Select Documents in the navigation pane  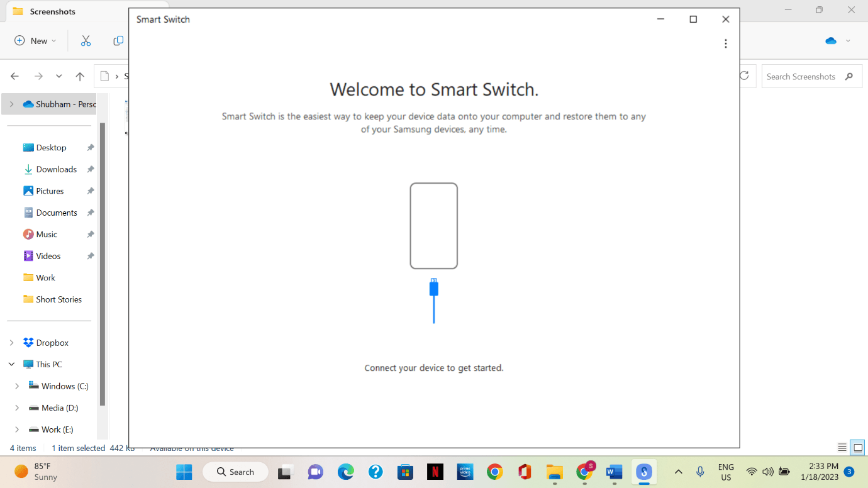pos(57,213)
